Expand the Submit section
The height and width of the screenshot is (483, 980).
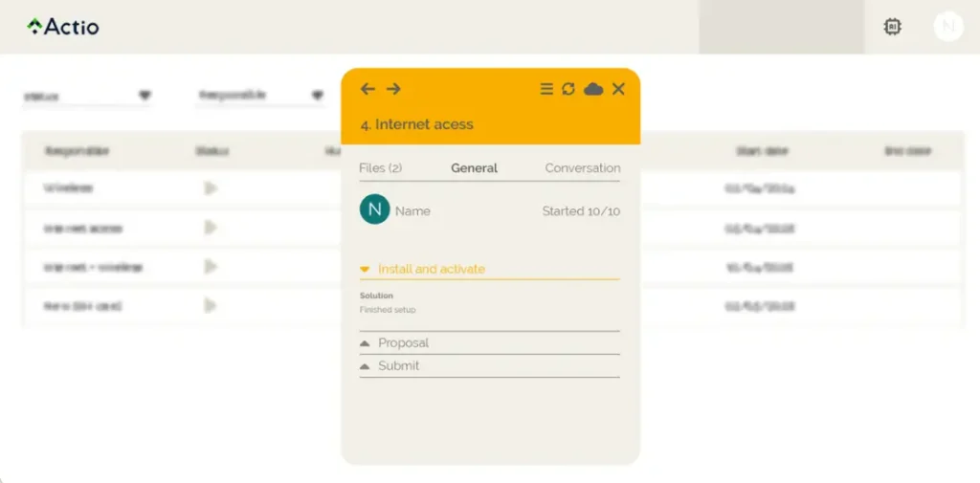(x=397, y=365)
